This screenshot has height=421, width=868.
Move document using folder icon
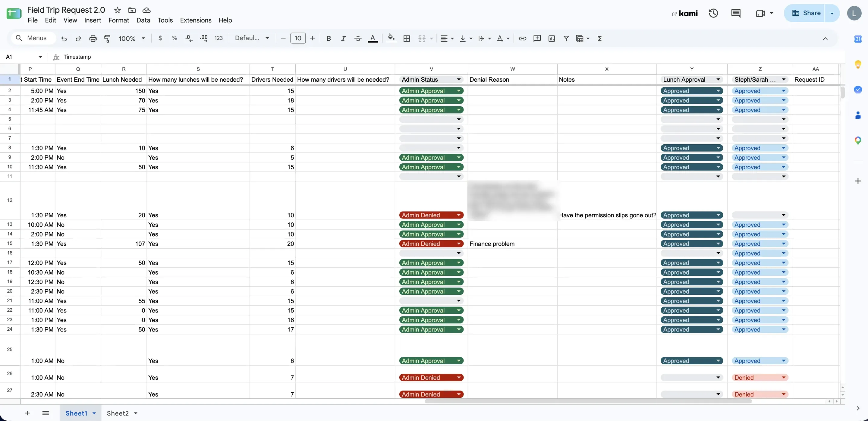[x=132, y=10]
